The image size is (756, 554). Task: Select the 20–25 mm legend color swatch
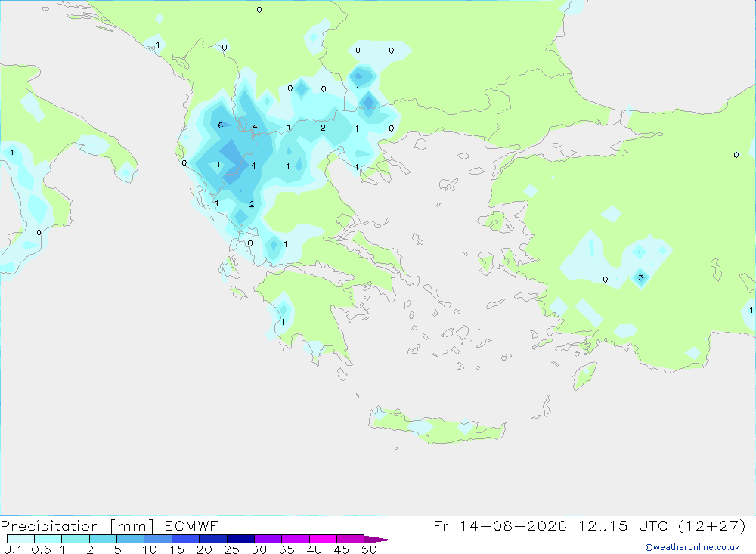click(212, 539)
